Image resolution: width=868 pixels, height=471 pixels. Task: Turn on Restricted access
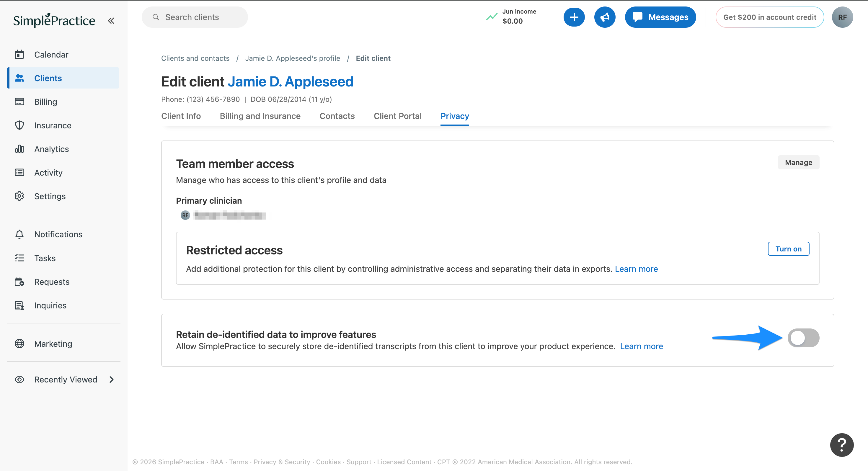pyautogui.click(x=788, y=249)
